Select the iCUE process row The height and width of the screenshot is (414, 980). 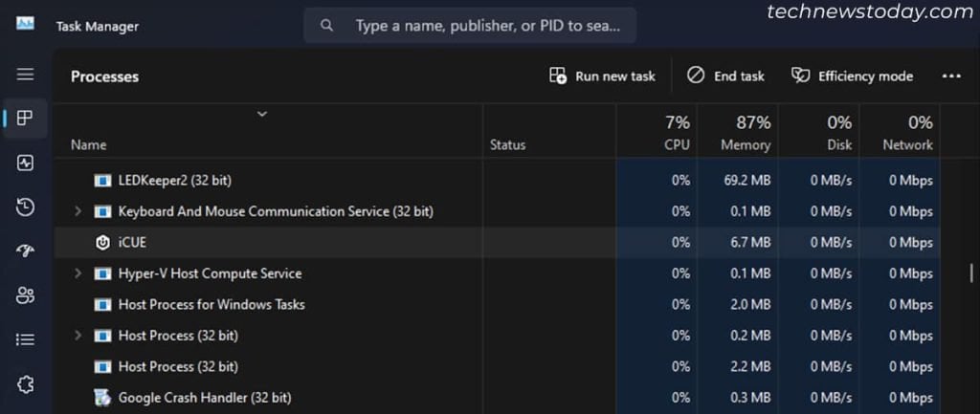[498, 243]
